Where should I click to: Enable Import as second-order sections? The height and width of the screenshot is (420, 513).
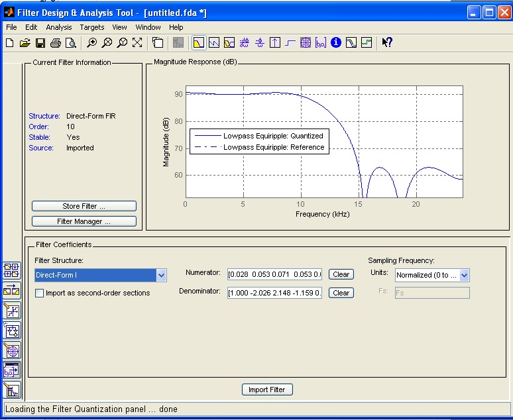[40, 293]
